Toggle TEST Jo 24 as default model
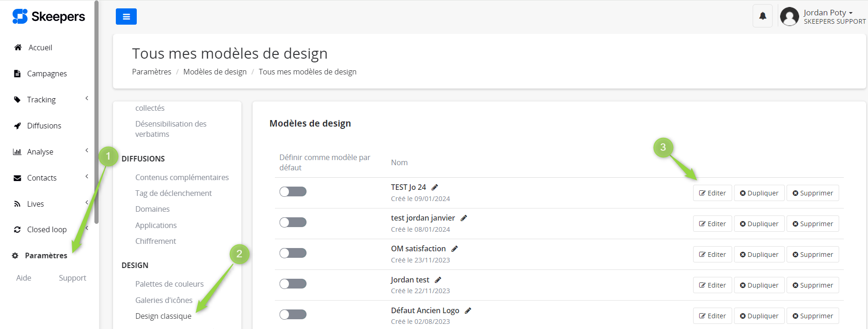The image size is (868, 329). 293,192
